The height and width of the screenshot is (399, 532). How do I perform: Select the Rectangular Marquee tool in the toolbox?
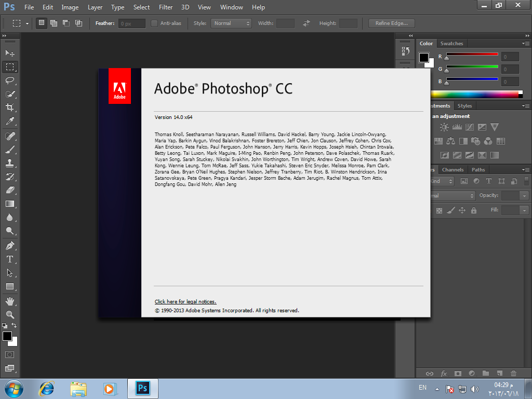10,67
